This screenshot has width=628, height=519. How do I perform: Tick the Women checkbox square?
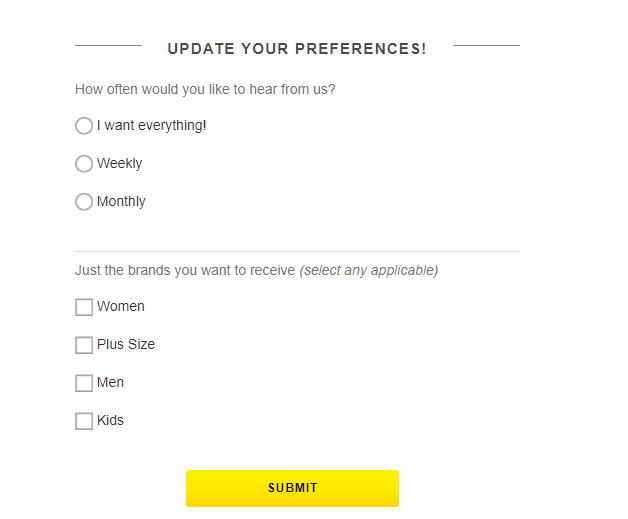coord(84,307)
